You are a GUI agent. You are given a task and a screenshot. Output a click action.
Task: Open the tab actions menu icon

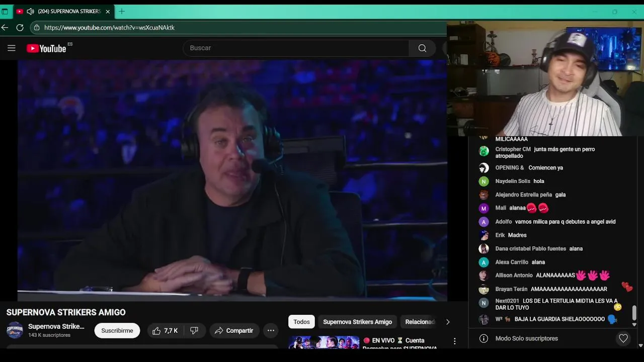coord(5,12)
